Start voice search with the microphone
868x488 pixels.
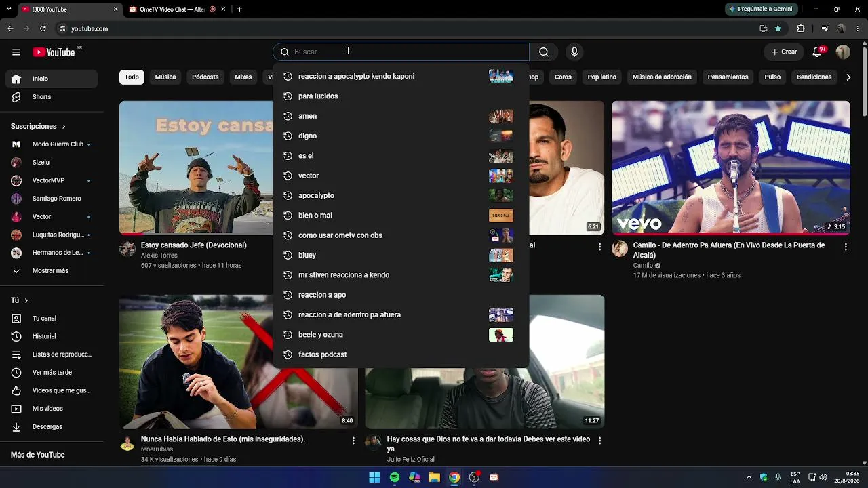coord(574,52)
